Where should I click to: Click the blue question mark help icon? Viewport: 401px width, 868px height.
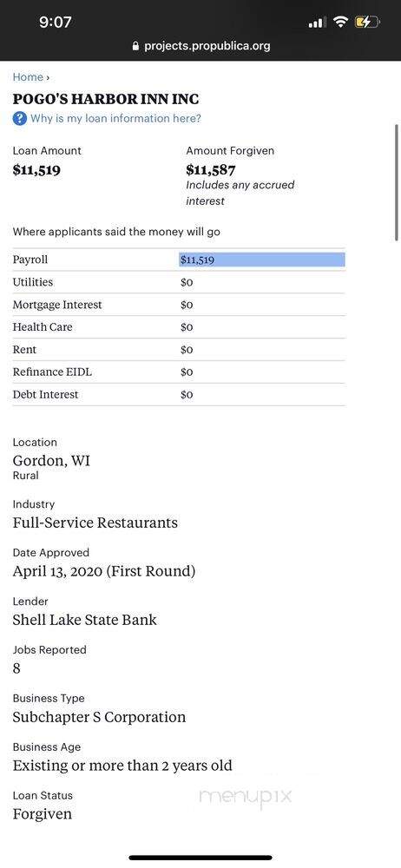pos(19,118)
